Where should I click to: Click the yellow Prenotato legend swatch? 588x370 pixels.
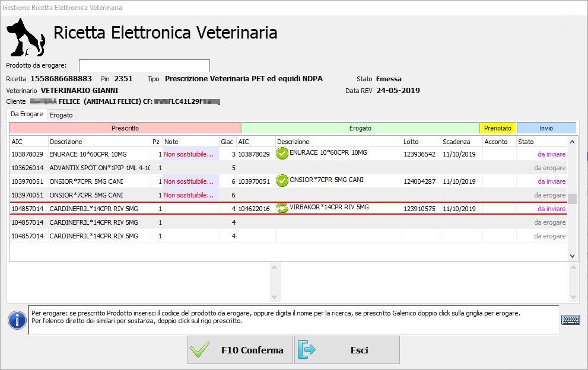[x=497, y=128]
